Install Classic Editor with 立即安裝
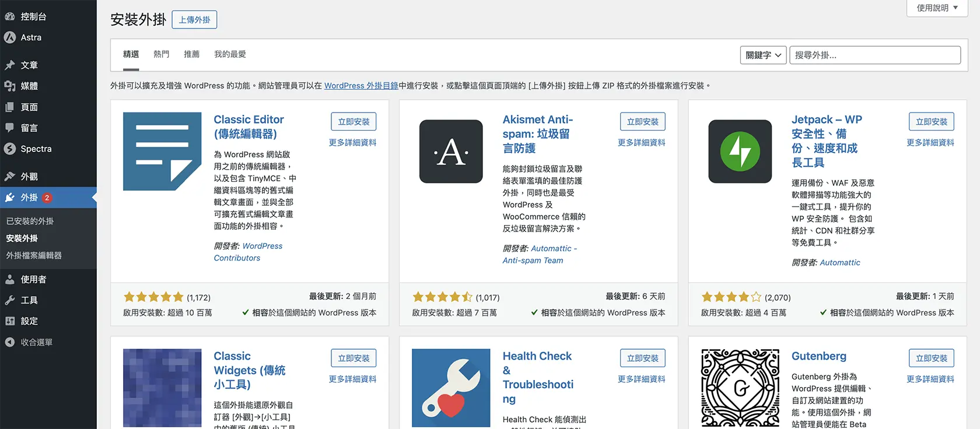The height and width of the screenshot is (429, 980). pos(353,121)
